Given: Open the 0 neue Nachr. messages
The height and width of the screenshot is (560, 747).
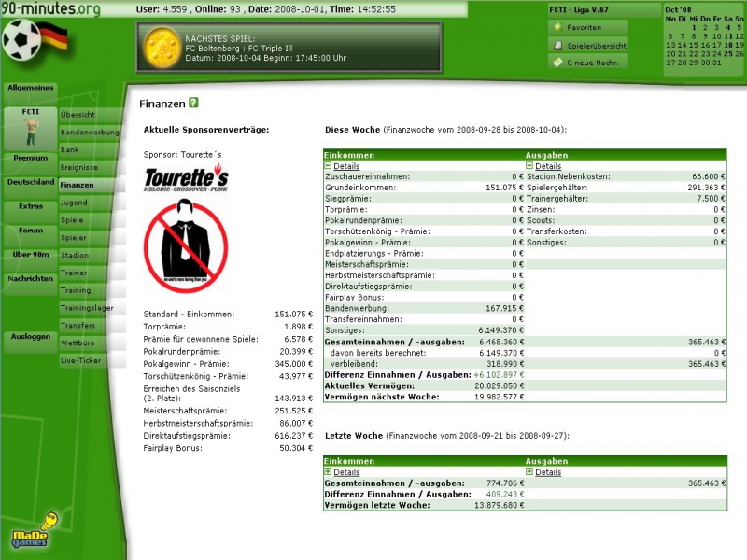Looking at the screenshot, I should (x=588, y=63).
